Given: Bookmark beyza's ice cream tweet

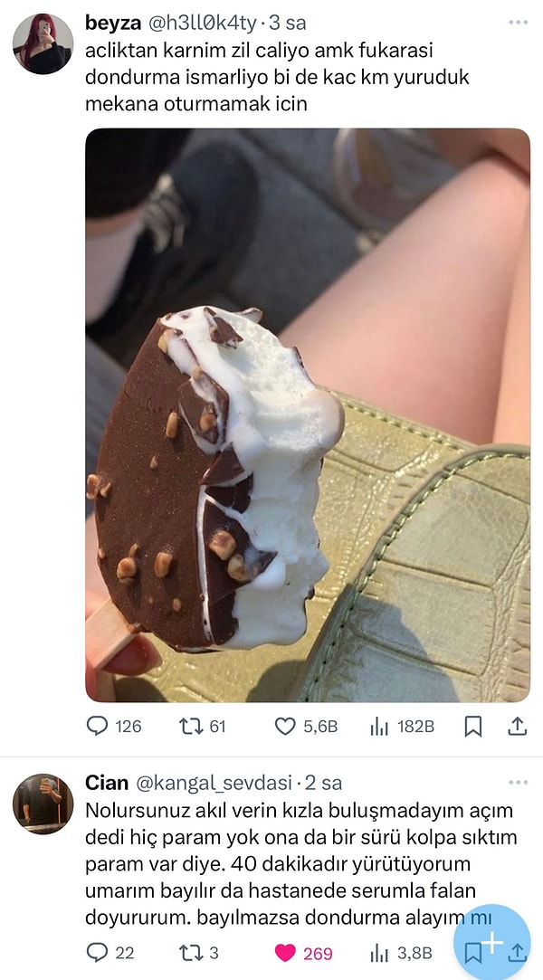Looking at the screenshot, I should click(x=472, y=726).
